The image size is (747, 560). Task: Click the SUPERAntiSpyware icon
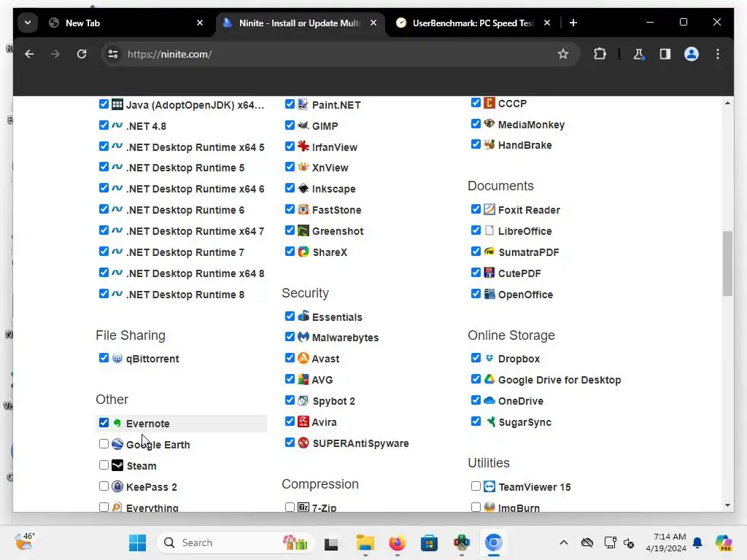[x=303, y=443]
